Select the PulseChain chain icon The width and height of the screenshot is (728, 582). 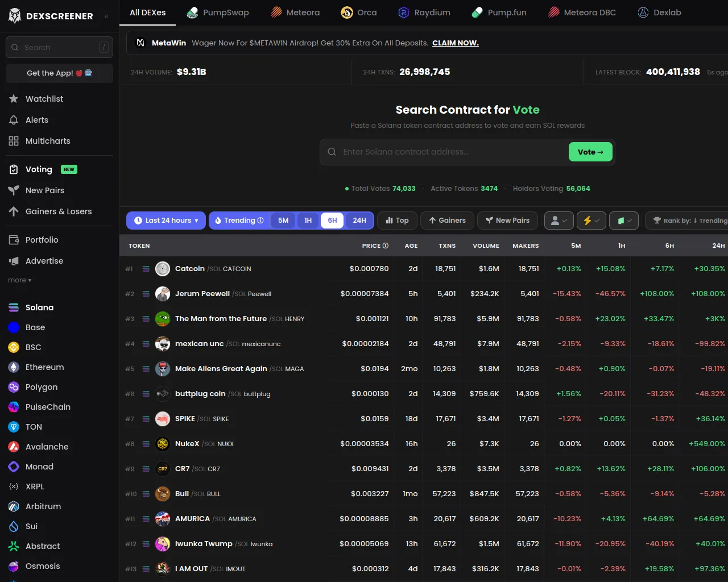[14, 407]
